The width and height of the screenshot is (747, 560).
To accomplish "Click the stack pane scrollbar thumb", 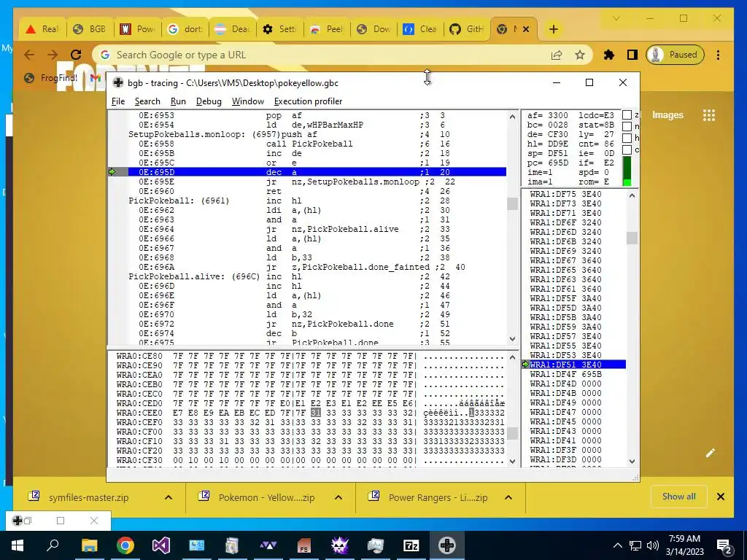I will tap(632, 238).
